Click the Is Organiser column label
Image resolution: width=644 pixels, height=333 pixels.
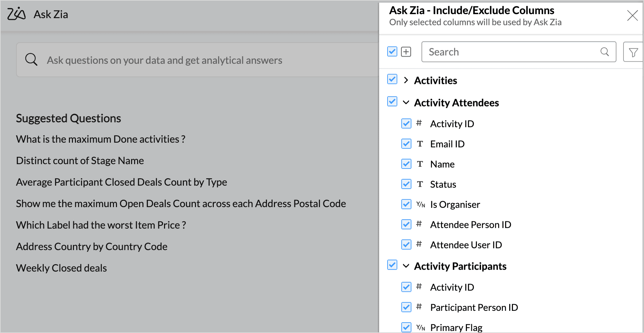pos(455,204)
